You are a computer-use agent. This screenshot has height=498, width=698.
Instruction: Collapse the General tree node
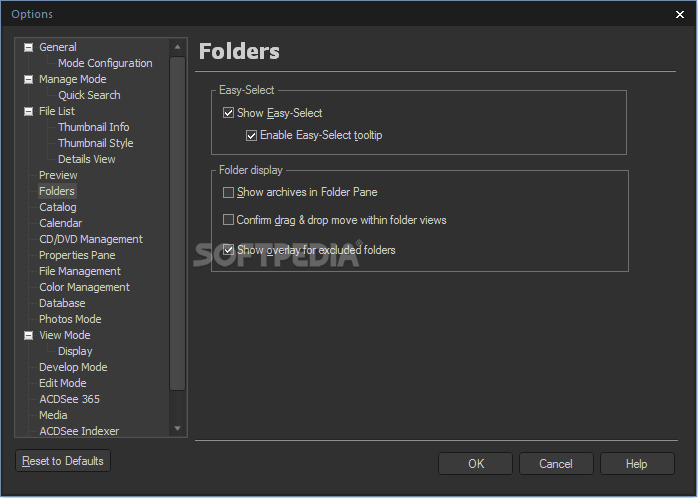pos(28,47)
